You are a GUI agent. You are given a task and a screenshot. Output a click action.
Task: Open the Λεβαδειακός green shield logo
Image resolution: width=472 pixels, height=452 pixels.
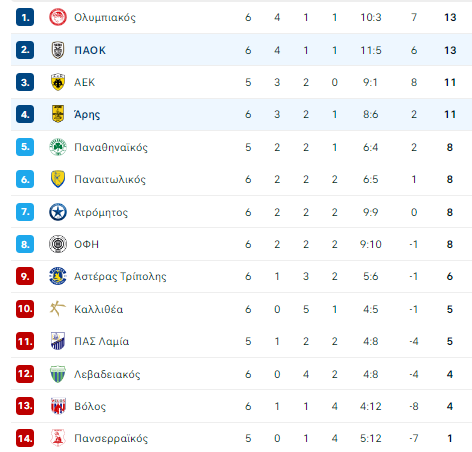point(58,374)
